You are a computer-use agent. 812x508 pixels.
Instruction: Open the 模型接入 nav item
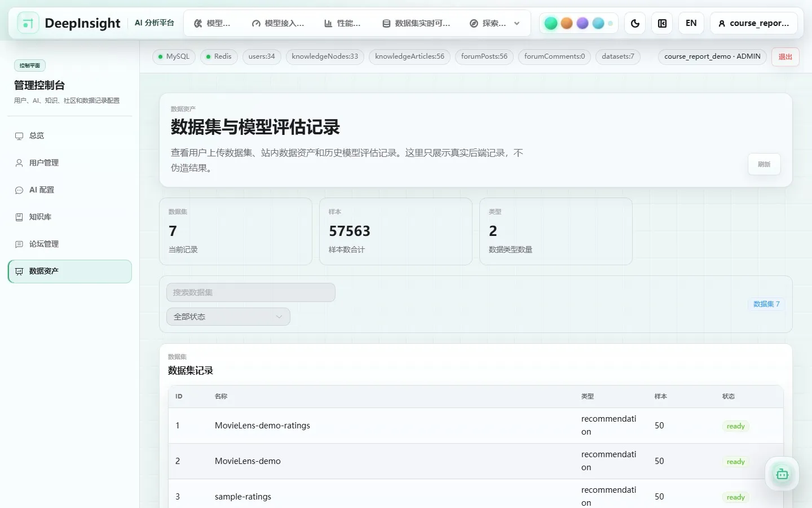[x=278, y=23]
